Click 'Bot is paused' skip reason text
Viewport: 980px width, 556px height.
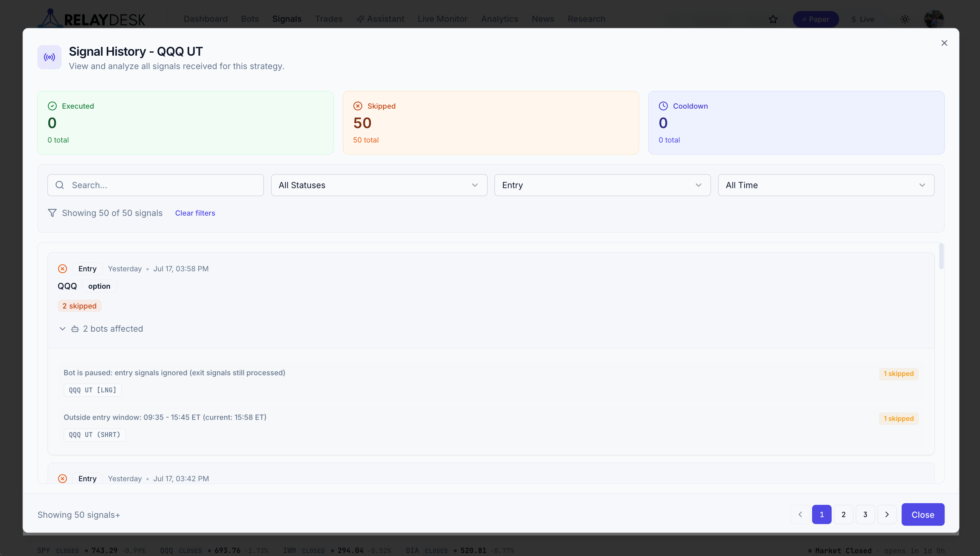(174, 372)
